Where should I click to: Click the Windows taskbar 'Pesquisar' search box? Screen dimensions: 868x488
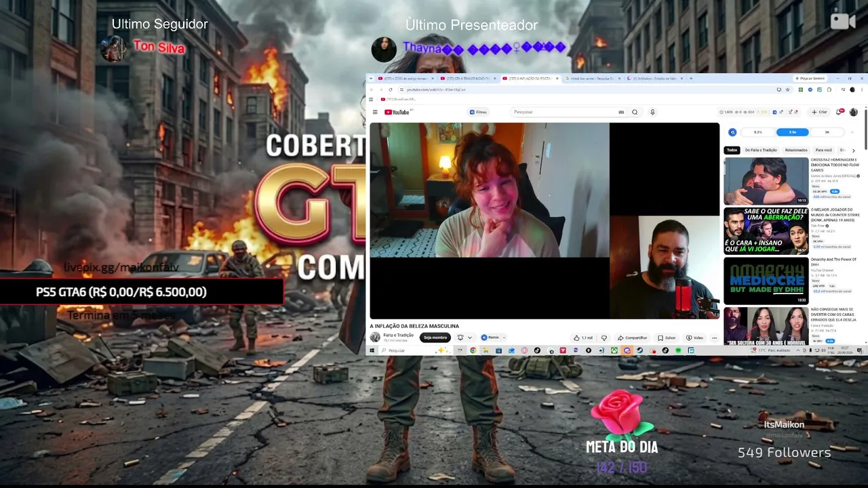(415, 350)
